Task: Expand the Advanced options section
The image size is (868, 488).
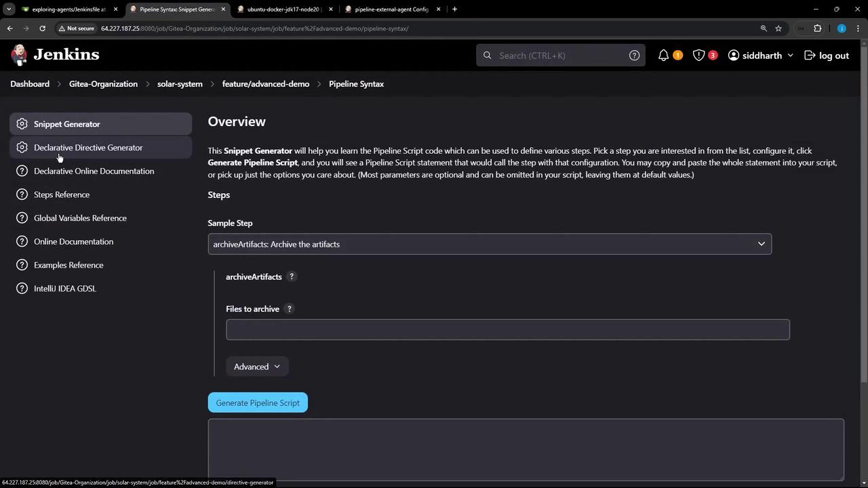Action: tap(257, 367)
